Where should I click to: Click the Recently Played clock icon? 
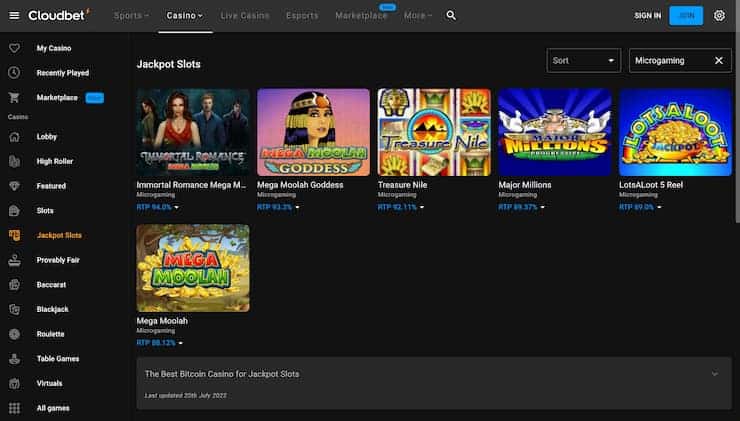tap(14, 73)
